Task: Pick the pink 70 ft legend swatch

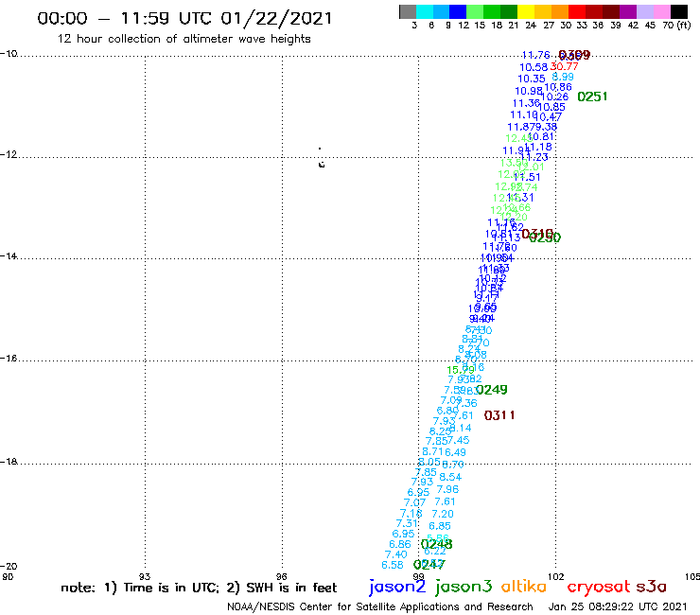Action: (662, 11)
